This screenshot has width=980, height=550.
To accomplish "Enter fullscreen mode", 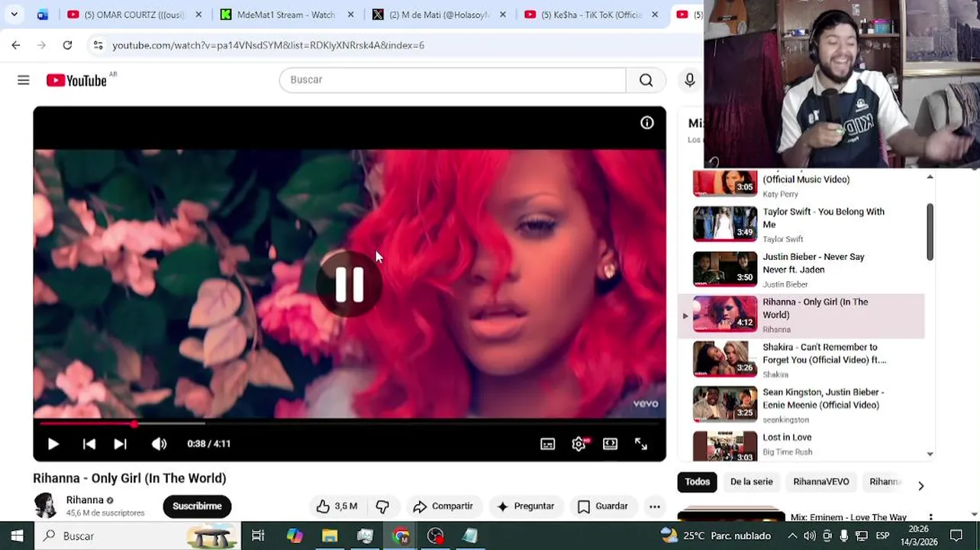I will click(x=641, y=444).
